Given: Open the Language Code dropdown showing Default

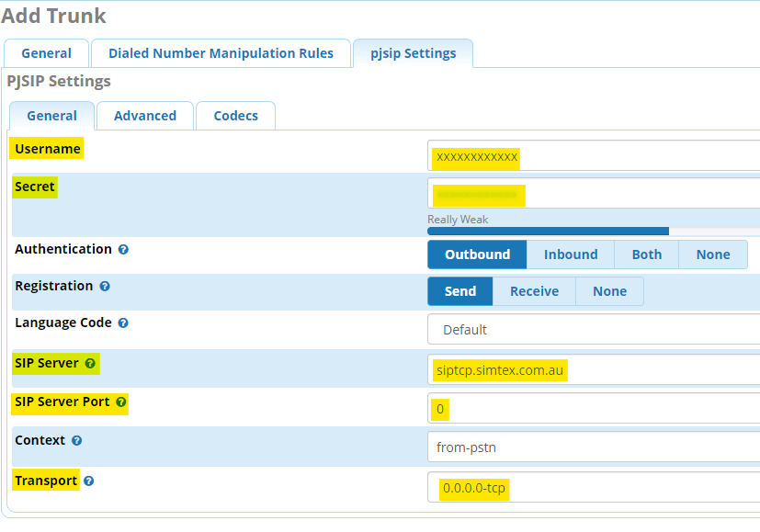Looking at the screenshot, I should 588,329.
